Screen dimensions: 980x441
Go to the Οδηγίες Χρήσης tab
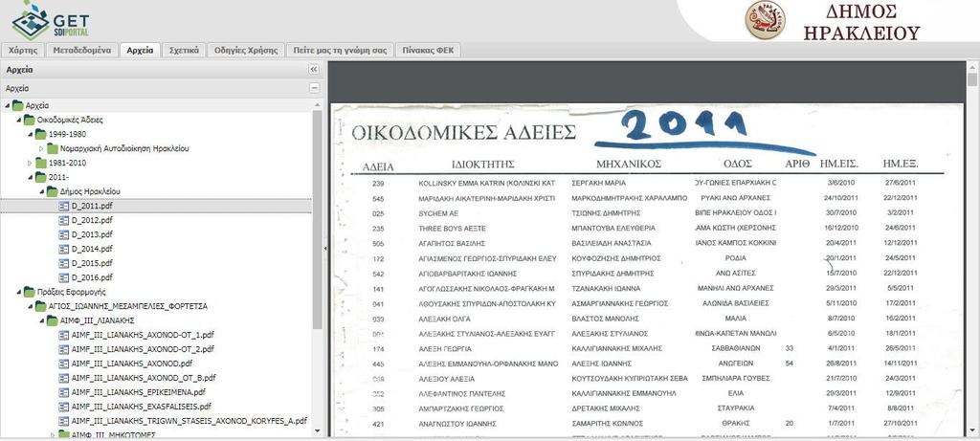[x=246, y=50]
